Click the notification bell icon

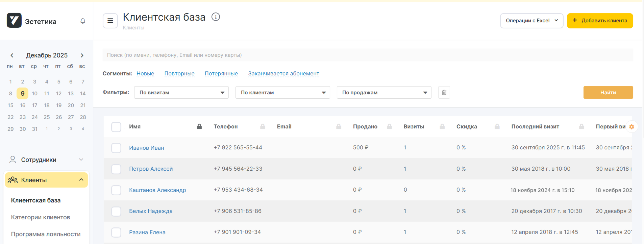(x=83, y=21)
